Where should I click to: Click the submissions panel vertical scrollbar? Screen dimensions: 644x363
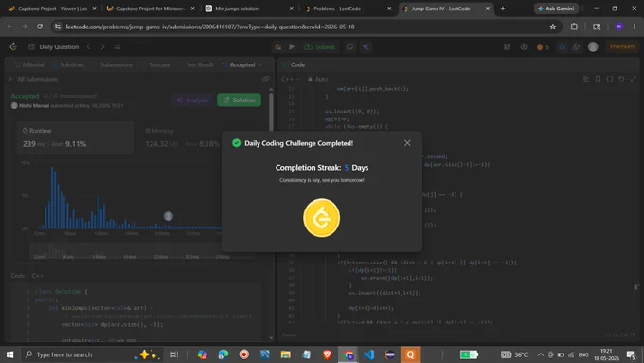point(271,111)
